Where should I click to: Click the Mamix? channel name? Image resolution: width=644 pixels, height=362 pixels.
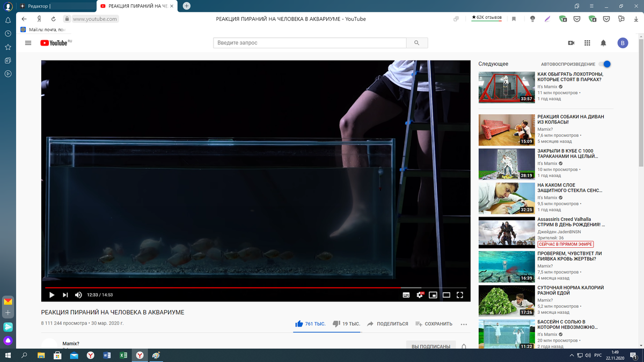(x=71, y=344)
